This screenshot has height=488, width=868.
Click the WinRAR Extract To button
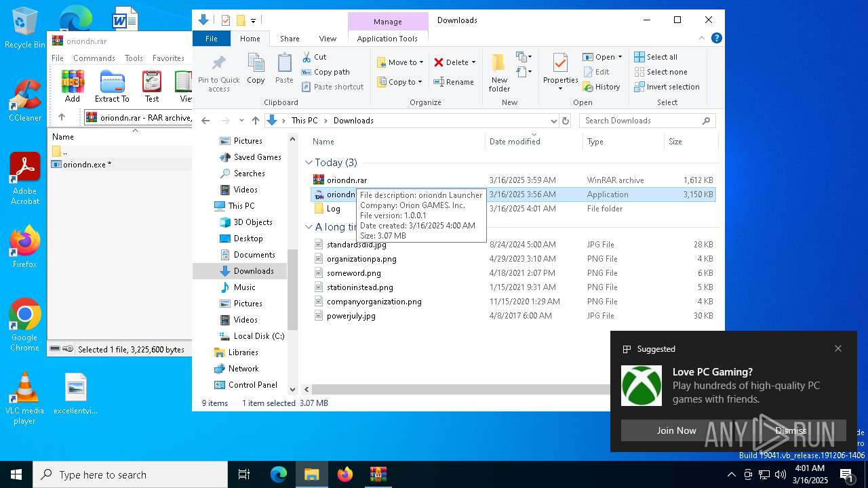pyautogui.click(x=112, y=86)
